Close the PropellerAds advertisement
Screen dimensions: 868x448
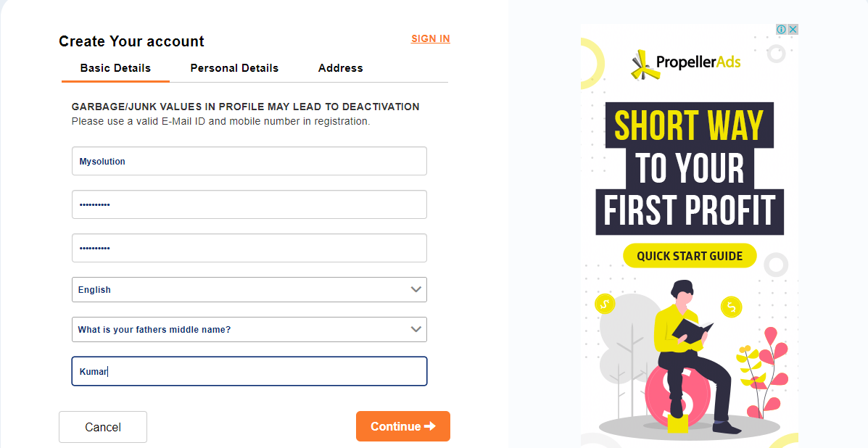[793, 30]
